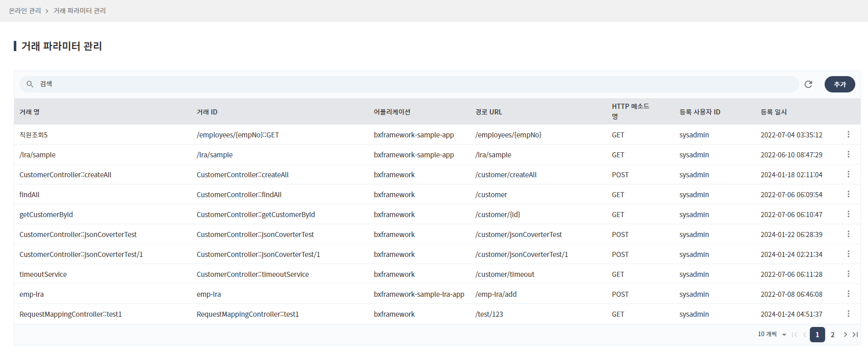Screen dimensions: 868x353
Task: Sort by 등록 일시 column header
Action: click(774, 112)
